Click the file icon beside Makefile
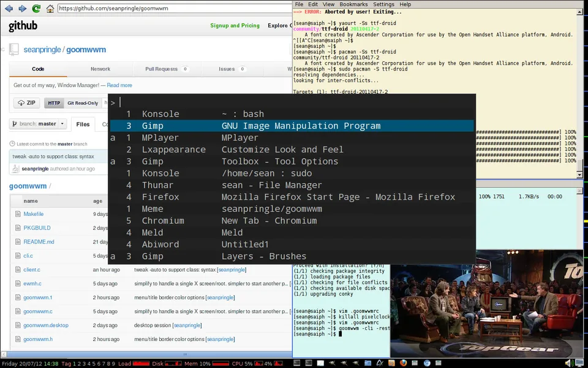Image resolution: width=588 pixels, height=368 pixels. [x=18, y=214]
